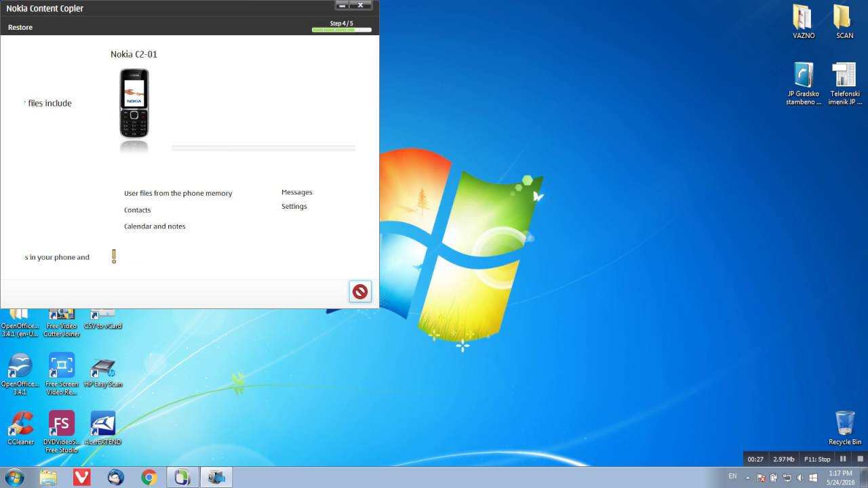
Task: Open the volume speaker tray icon
Action: point(800,477)
